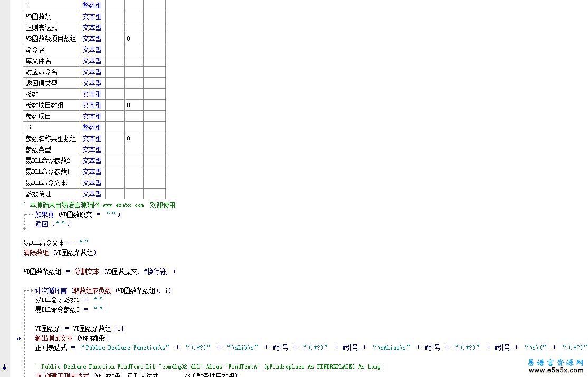Select variable name cell i
The height and width of the screenshot is (377, 588).
(x=51, y=5)
